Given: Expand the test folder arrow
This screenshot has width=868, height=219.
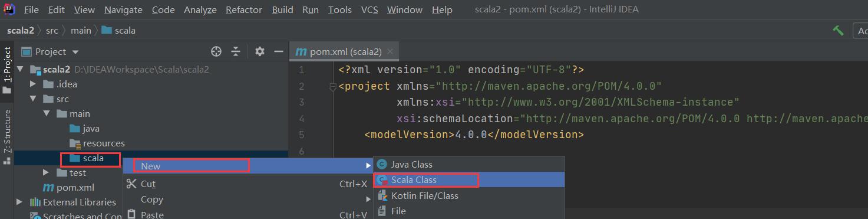Looking at the screenshot, I should click(47, 172).
